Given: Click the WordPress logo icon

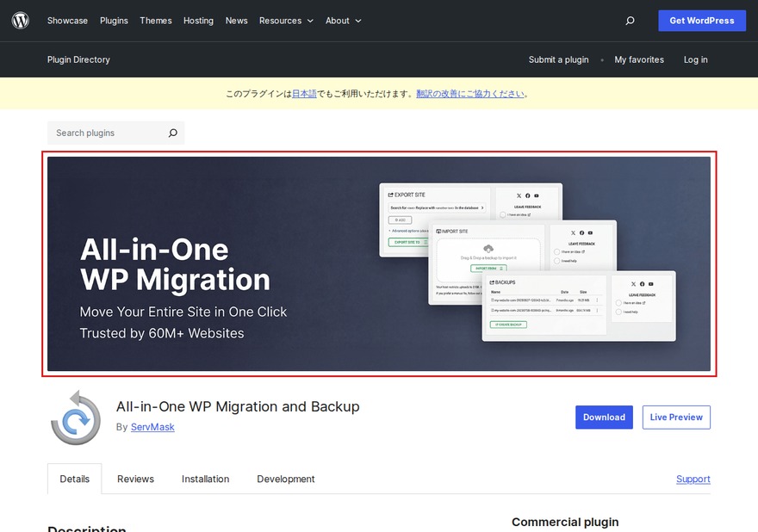Looking at the screenshot, I should pyautogui.click(x=21, y=21).
